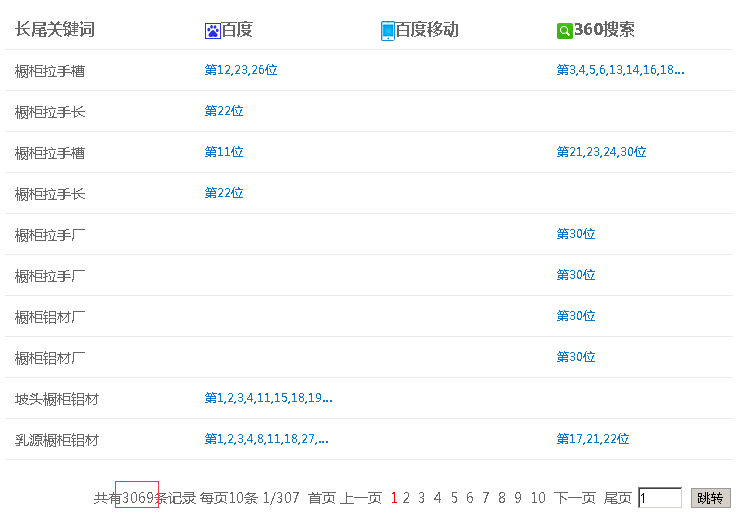This screenshot has width=742, height=525.
Task: Click the Baidu mobile phone icon
Action: coord(388,31)
